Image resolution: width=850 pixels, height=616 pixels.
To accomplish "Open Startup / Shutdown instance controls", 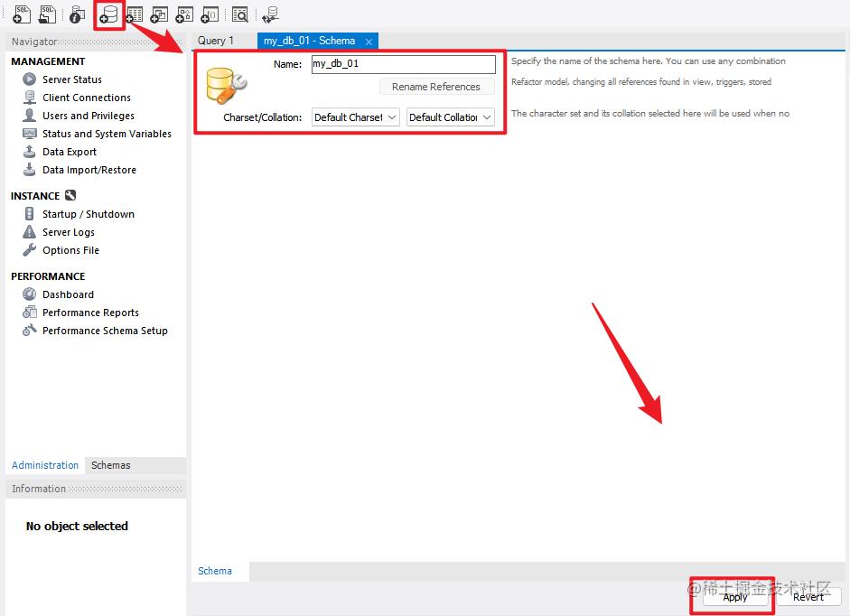I will pos(86,214).
